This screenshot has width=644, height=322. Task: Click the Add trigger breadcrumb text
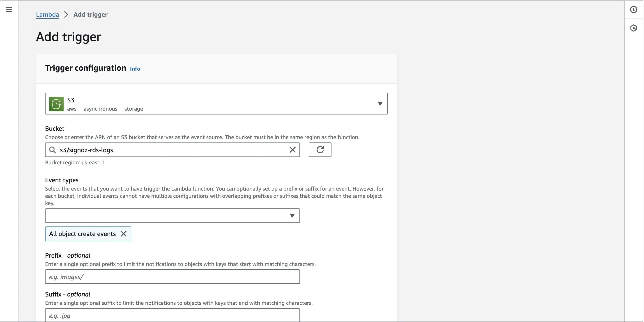pyautogui.click(x=90, y=14)
